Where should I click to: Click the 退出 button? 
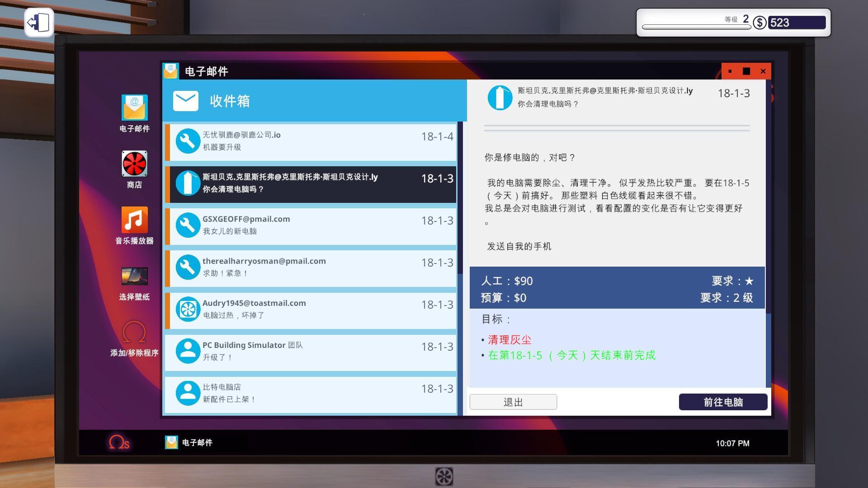513,402
